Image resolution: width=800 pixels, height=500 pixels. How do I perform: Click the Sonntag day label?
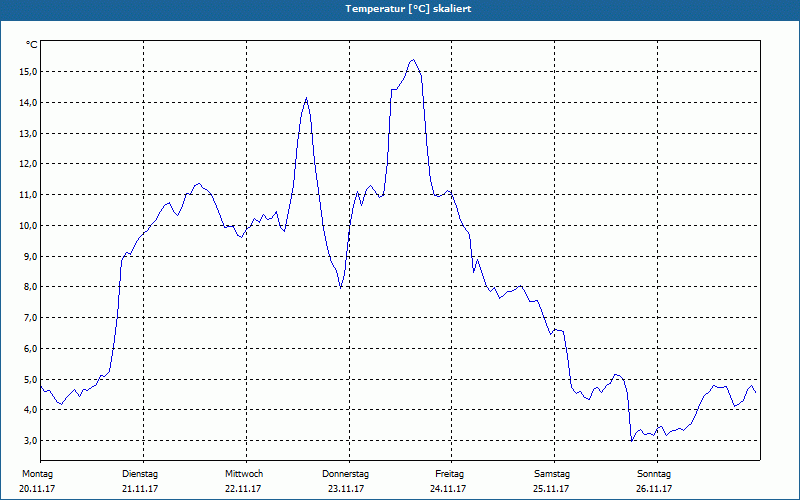(654, 474)
